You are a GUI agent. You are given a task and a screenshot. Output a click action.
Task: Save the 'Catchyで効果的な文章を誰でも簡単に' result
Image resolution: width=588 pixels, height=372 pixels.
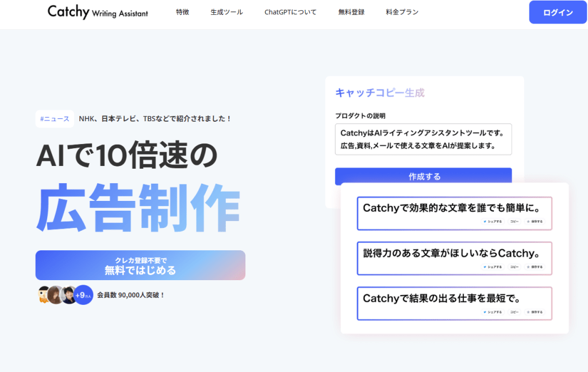pos(535,222)
